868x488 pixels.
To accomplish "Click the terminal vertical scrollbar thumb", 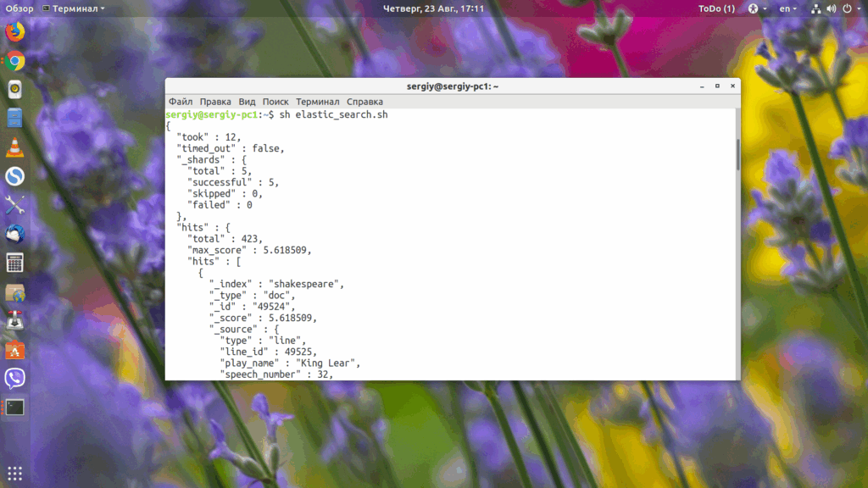I will coord(738,154).
